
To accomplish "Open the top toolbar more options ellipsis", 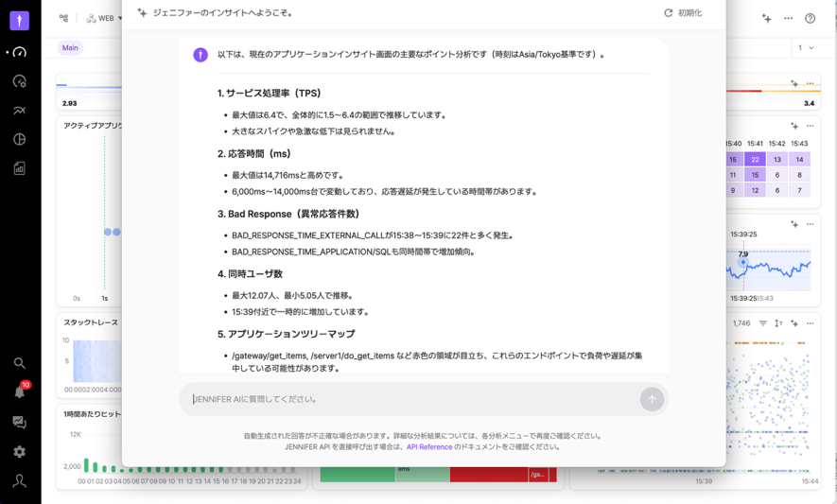I will [788, 18].
